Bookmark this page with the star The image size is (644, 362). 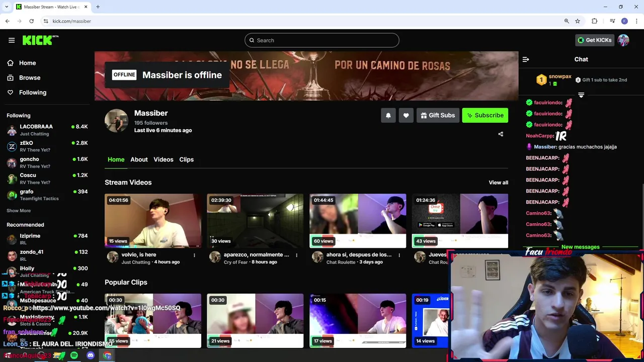[x=578, y=21]
